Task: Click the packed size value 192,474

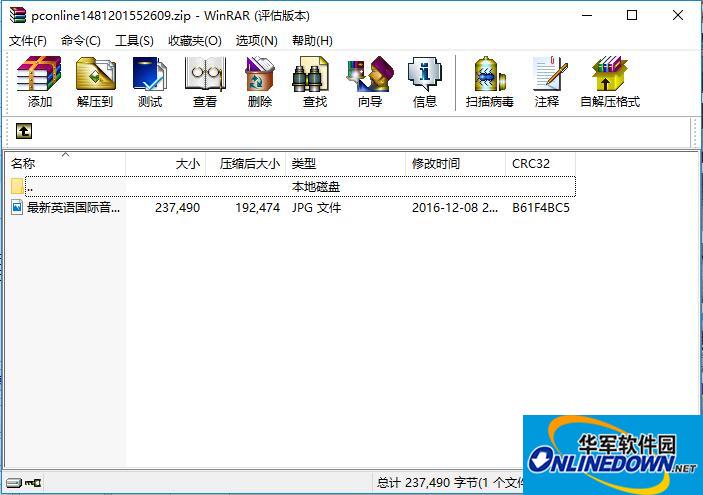Action: (258, 208)
